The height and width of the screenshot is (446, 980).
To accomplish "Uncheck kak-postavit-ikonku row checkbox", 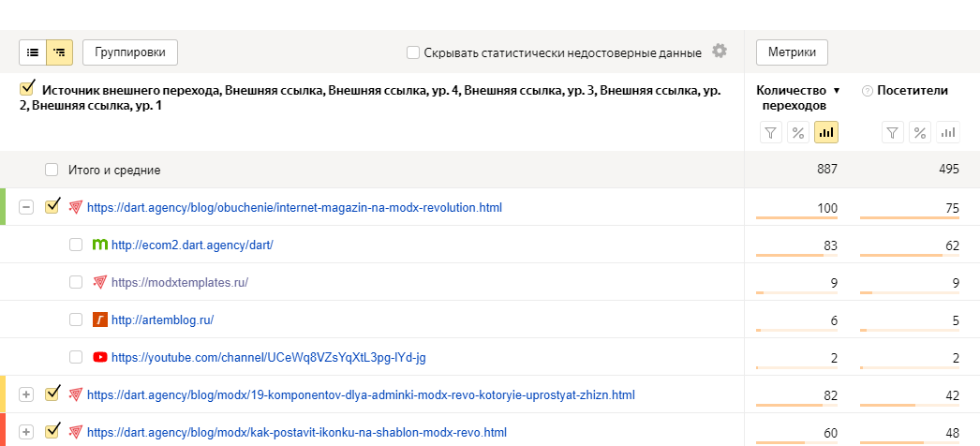I will 52,431.
